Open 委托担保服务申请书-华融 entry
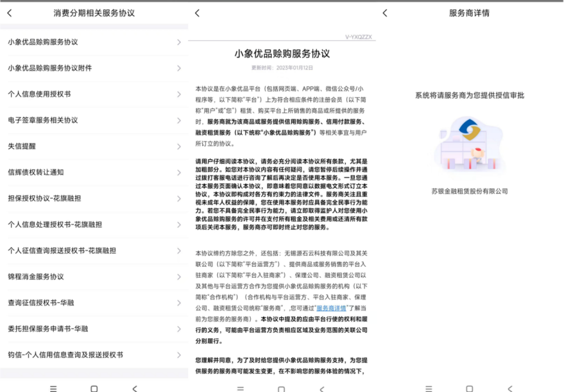 coord(94,329)
